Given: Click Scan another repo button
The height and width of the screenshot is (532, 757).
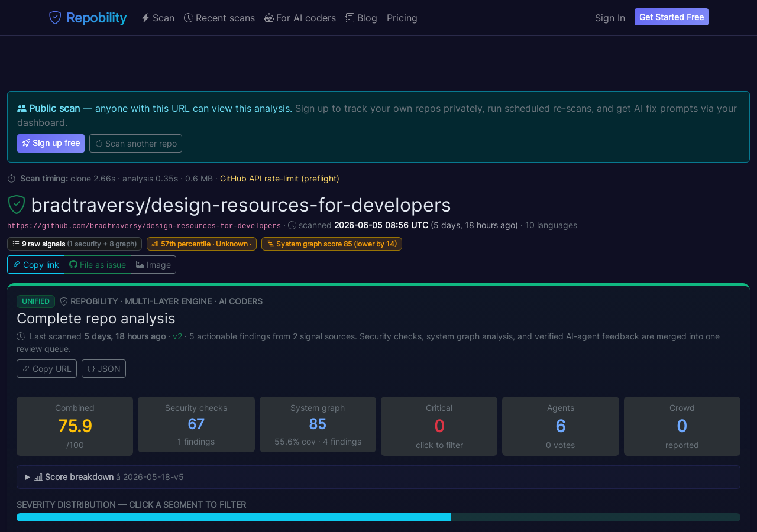Looking at the screenshot, I should (135, 143).
